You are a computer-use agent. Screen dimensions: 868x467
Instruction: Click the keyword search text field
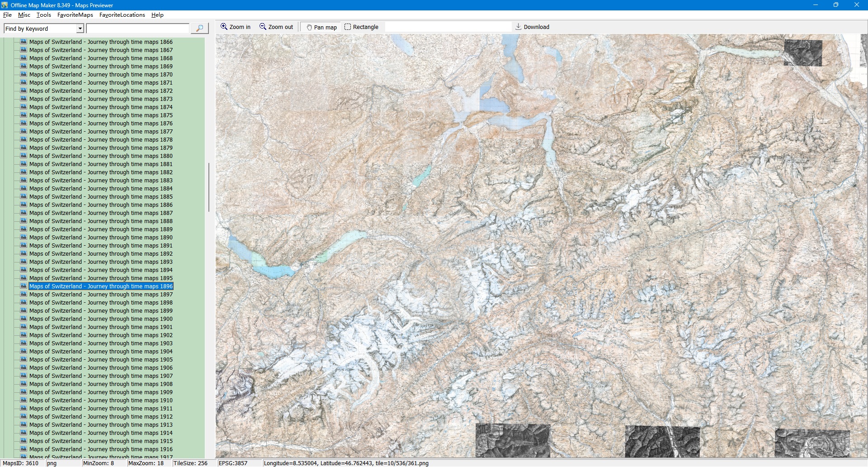click(x=137, y=29)
